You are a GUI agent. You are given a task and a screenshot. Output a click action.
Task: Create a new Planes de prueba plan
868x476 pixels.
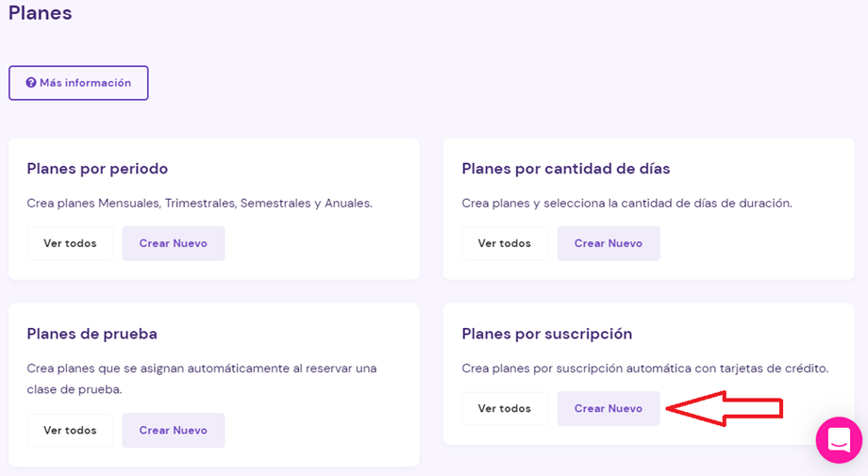point(174,430)
